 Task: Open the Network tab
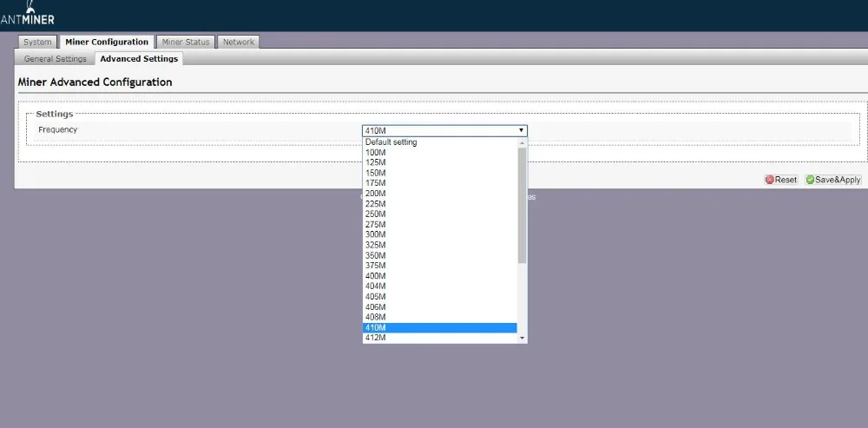click(238, 42)
